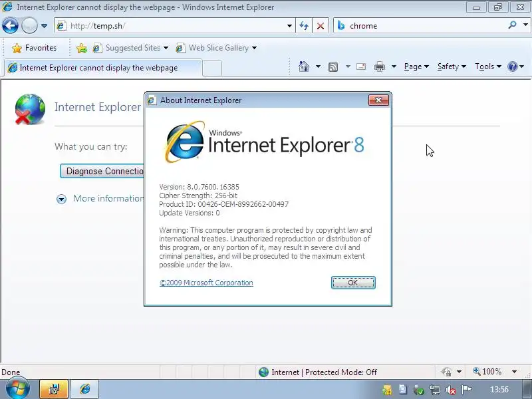Click the Internet | Protected Mode: Off status text

pos(324,372)
